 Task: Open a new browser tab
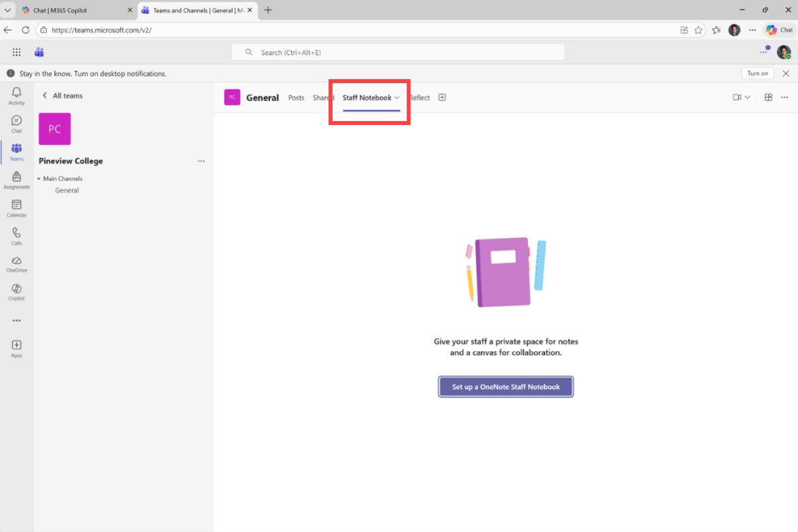(268, 10)
